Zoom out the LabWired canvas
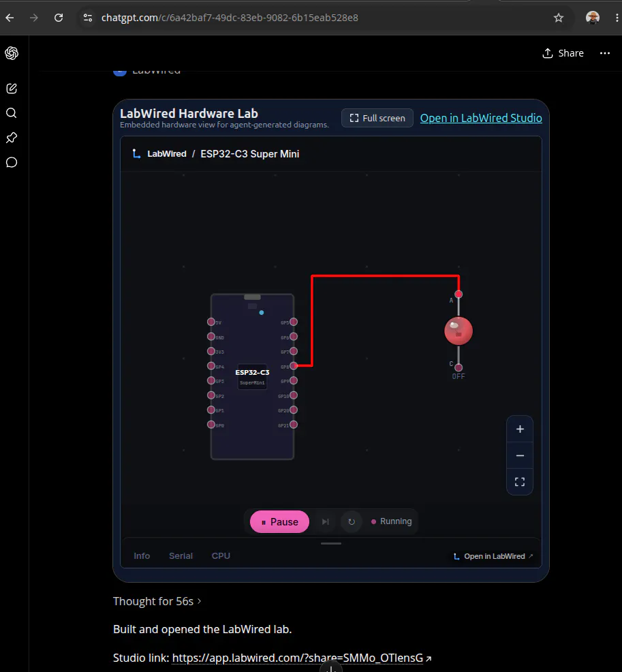Screen dimensions: 622x672 click(520, 455)
